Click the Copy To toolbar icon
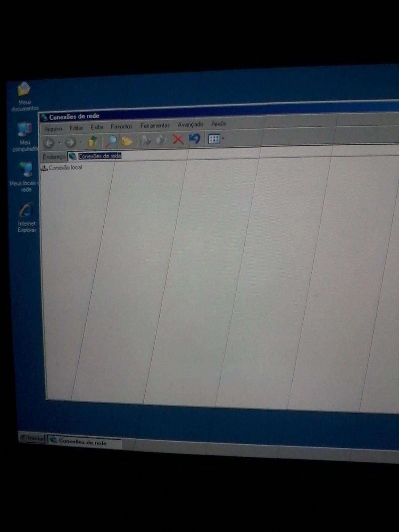399x532 pixels. (x=161, y=140)
